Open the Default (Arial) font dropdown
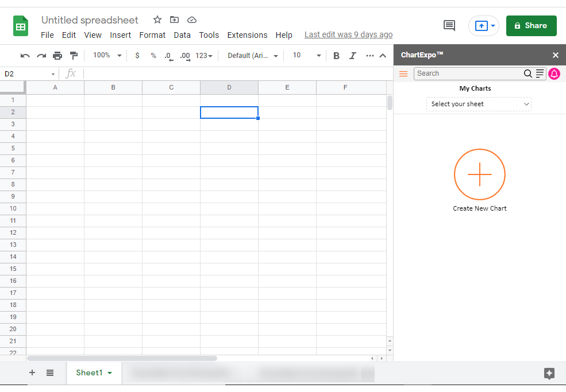566x392 pixels. (x=253, y=56)
